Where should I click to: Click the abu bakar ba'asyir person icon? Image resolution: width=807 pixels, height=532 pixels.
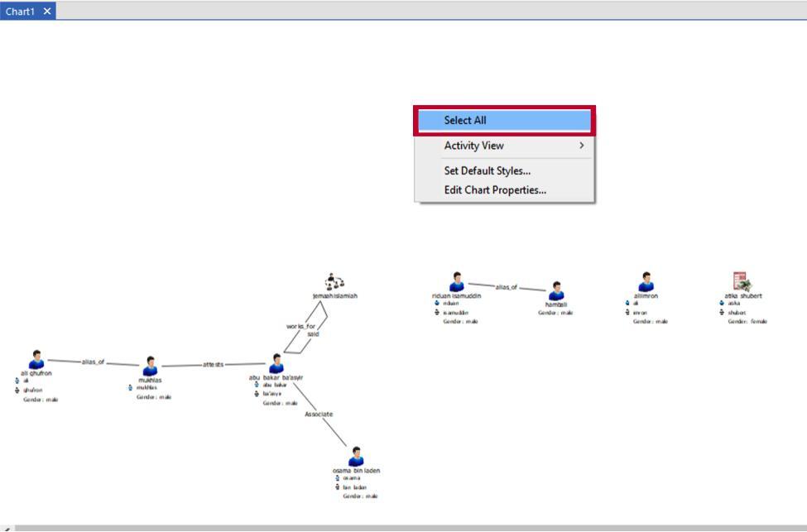[x=276, y=363]
